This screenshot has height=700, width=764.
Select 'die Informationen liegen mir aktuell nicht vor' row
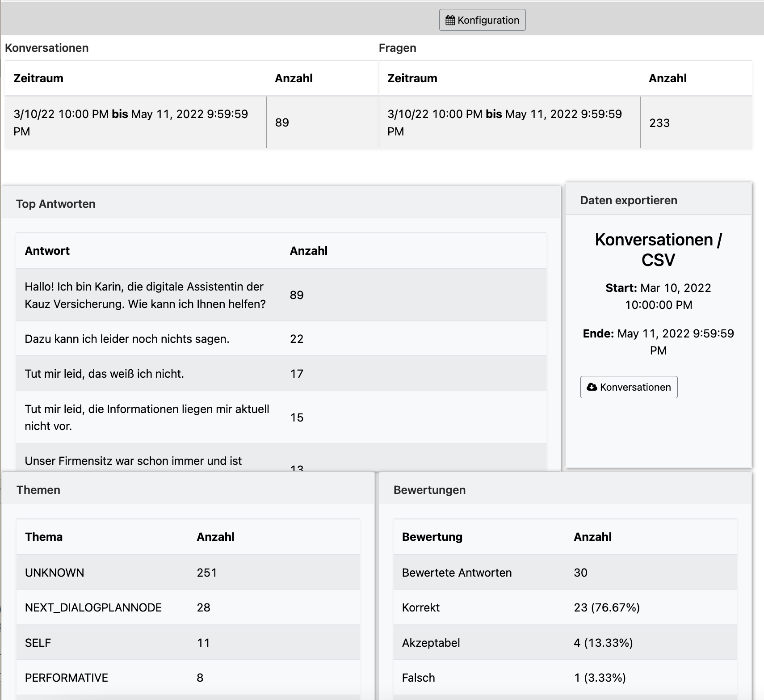(281, 417)
